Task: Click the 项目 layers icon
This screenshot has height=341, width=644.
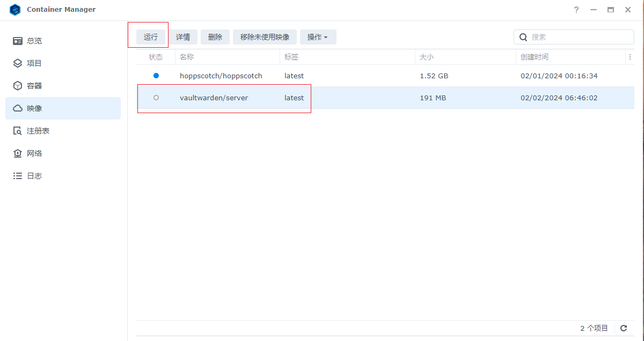Action: coord(18,63)
